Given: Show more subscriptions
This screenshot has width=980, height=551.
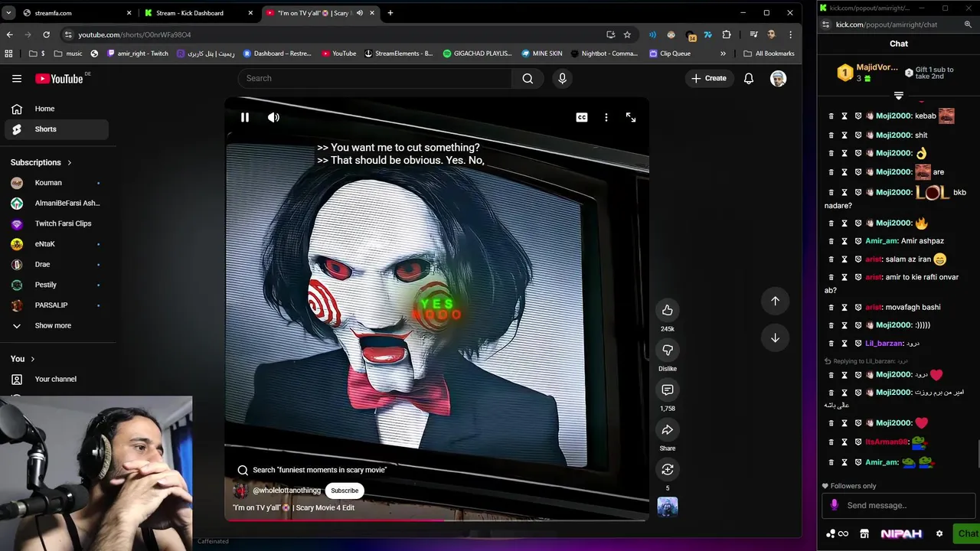Looking at the screenshot, I should pos(55,325).
